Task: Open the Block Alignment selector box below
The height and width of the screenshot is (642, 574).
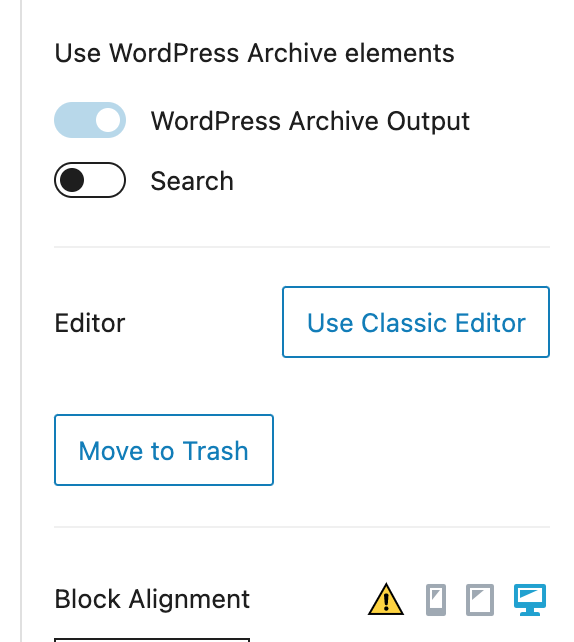Action: click(152, 640)
